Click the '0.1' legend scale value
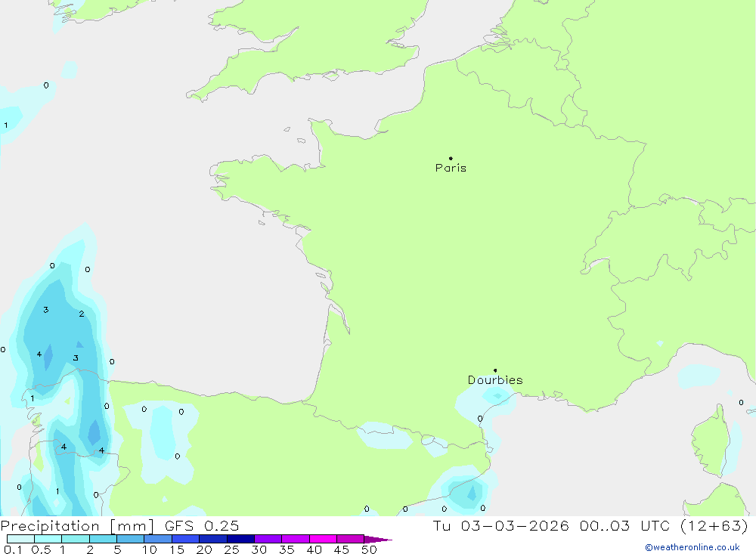This screenshot has width=756, height=554. tap(13, 549)
